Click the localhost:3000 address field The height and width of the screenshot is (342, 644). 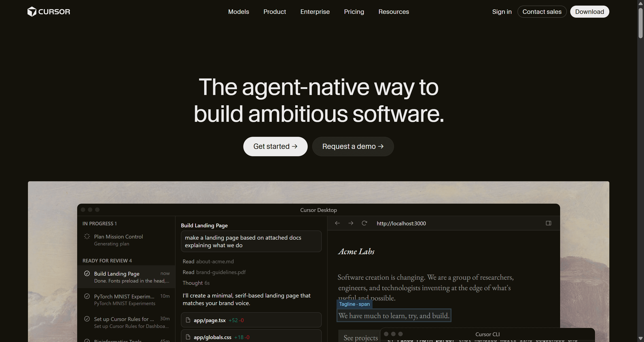(401, 223)
